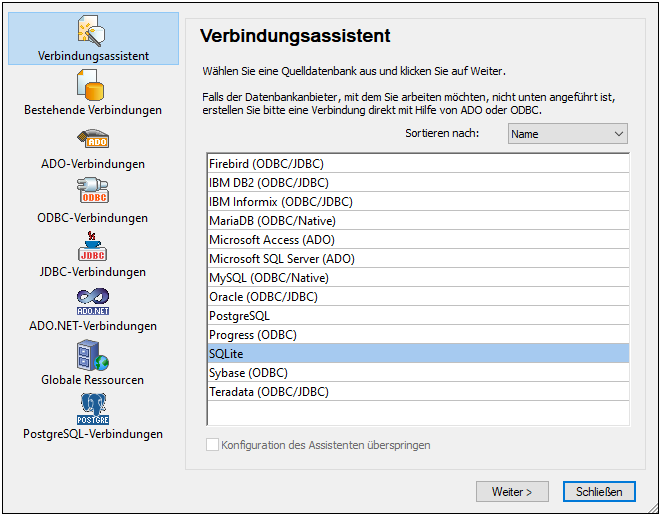Select the JDBC-Verbindungen Java icon
661x516 pixels.
click(93, 247)
